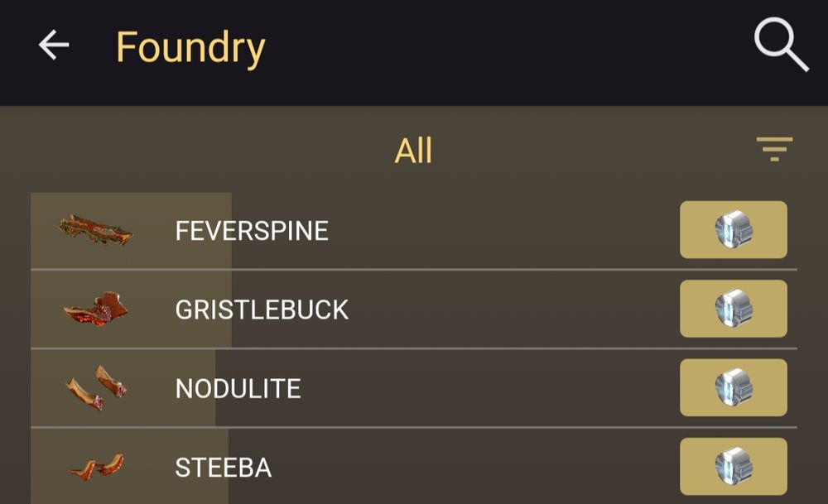Image resolution: width=828 pixels, height=504 pixels.
Task: Tap the ingot icon next to GRISTLEBUCK
Action: click(733, 309)
